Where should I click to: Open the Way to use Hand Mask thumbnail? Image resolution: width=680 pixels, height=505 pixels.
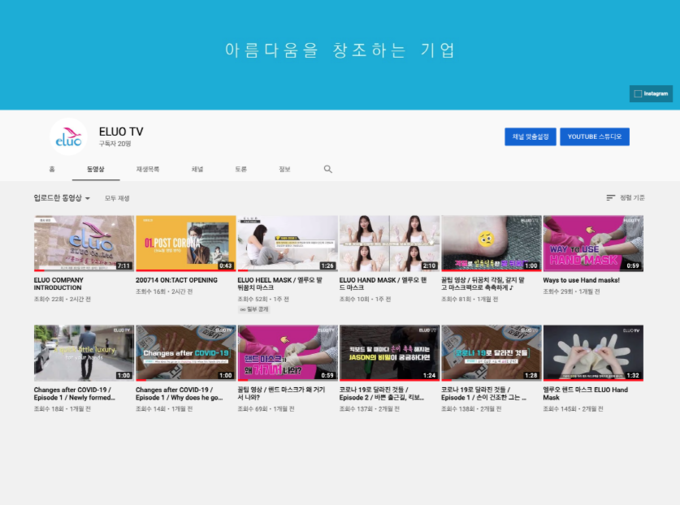coord(593,243)
